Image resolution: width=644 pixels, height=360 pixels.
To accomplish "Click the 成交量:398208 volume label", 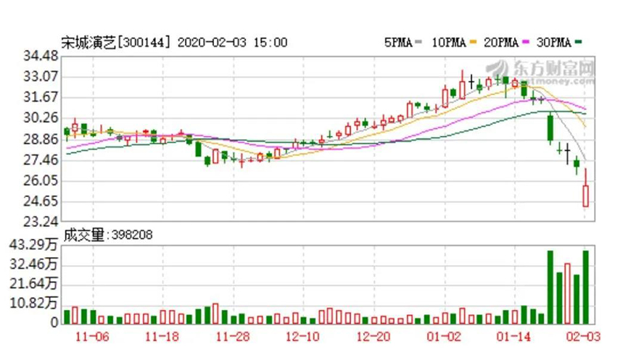I will [x=107, y=235].
